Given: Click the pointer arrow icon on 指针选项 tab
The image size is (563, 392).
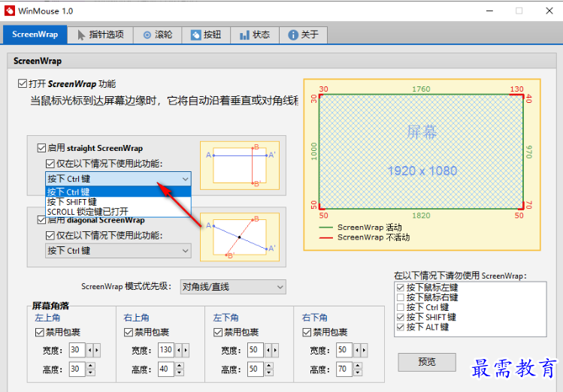Looking at the screenshot, I should tap(81, 35).
